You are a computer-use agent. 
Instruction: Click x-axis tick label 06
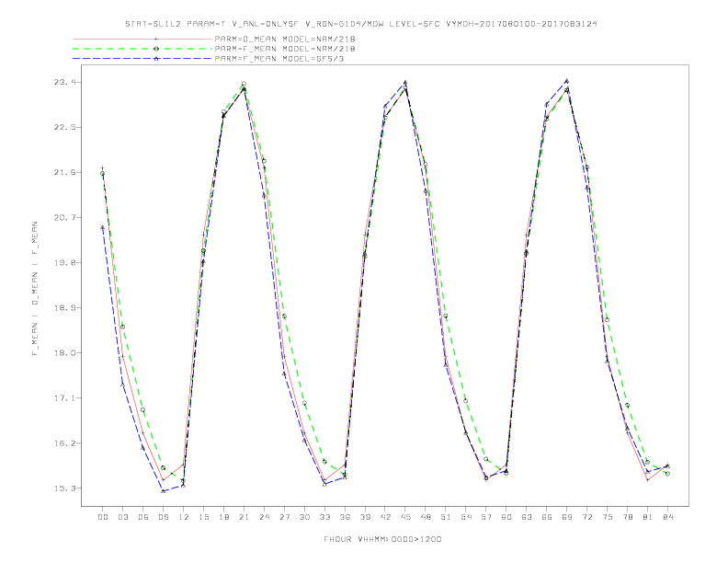[143, 517]
